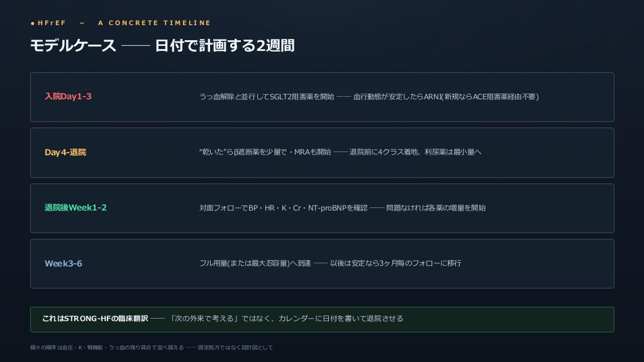Select the Day4-退院 label
The image size is (644, 362).
[65, 152]
